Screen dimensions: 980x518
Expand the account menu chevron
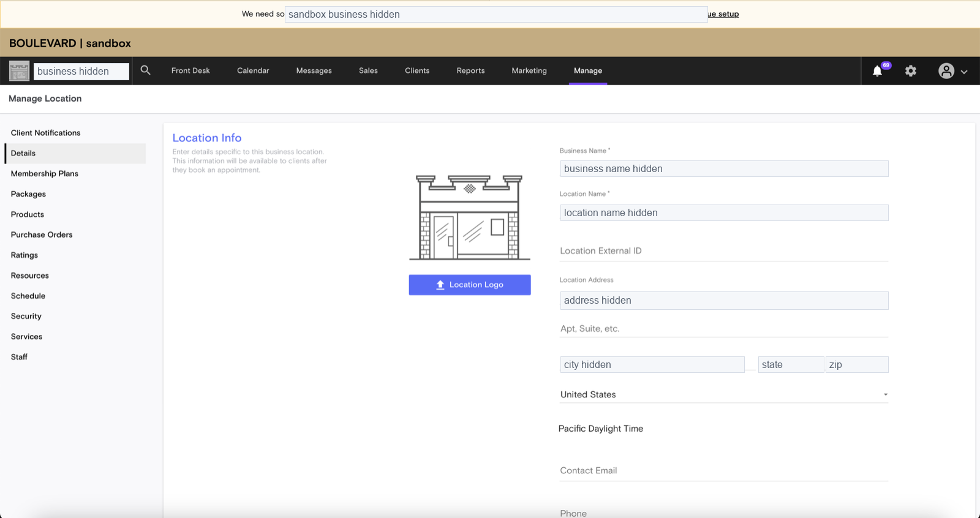tap(964, 72)
